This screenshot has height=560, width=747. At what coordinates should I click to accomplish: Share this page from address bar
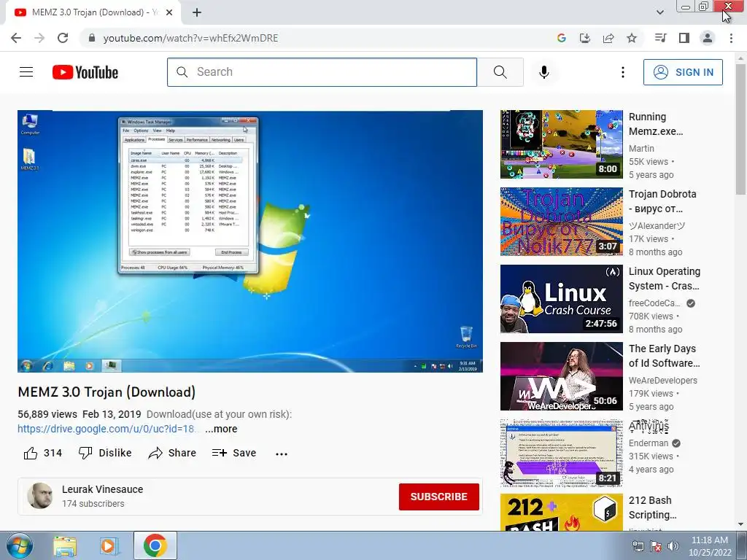click(608, 38)
